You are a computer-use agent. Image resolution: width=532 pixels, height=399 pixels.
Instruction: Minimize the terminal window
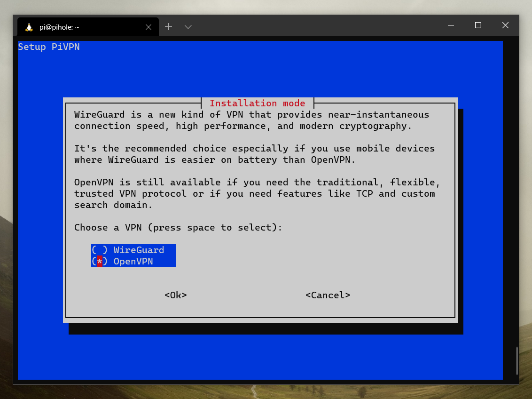(451, 25)
